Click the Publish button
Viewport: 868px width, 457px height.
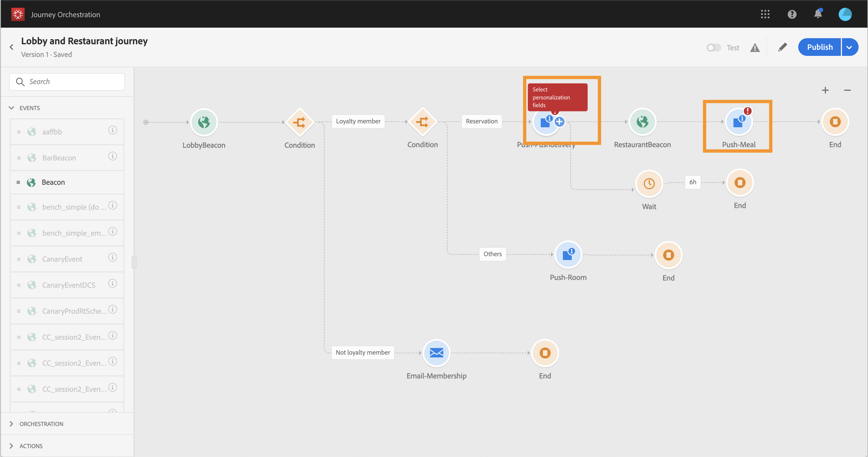[820, 47]
